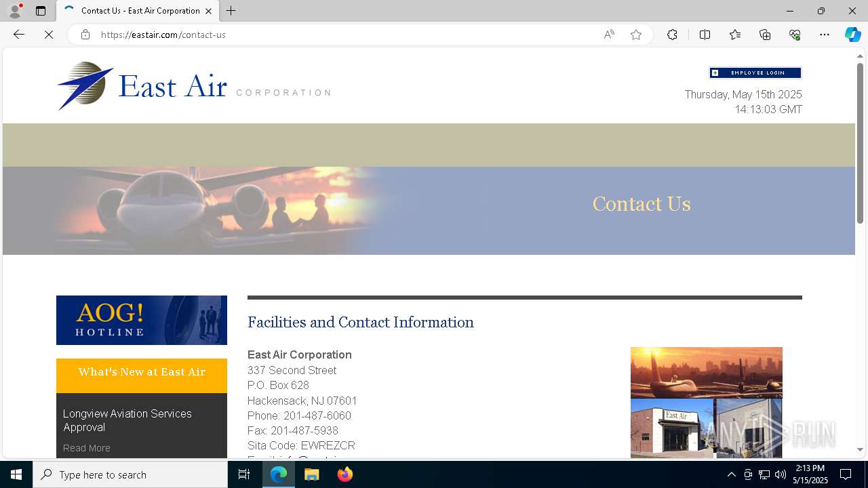The width and height of the screenshot is (868, 488).
Task: Select Hackensack, NJ 07601 text
Action: (x=302, y=401)
